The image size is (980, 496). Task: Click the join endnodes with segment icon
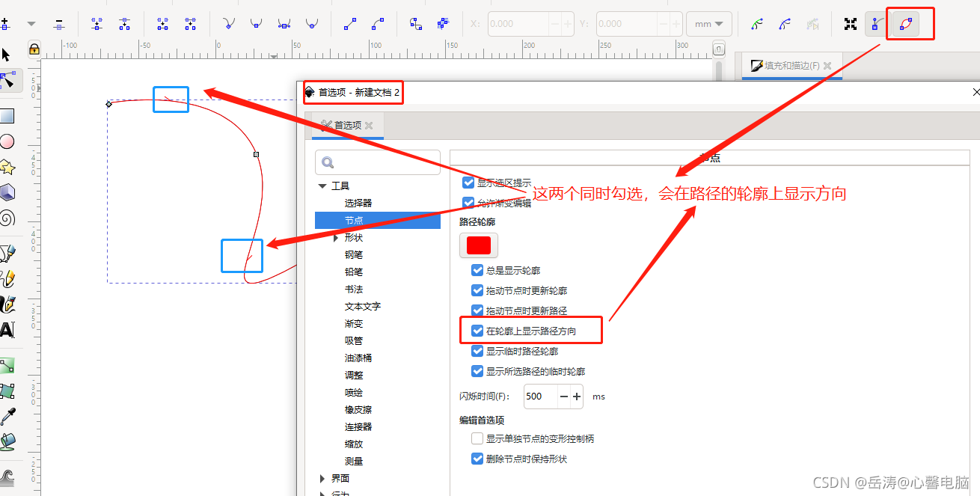click(162, 24)
